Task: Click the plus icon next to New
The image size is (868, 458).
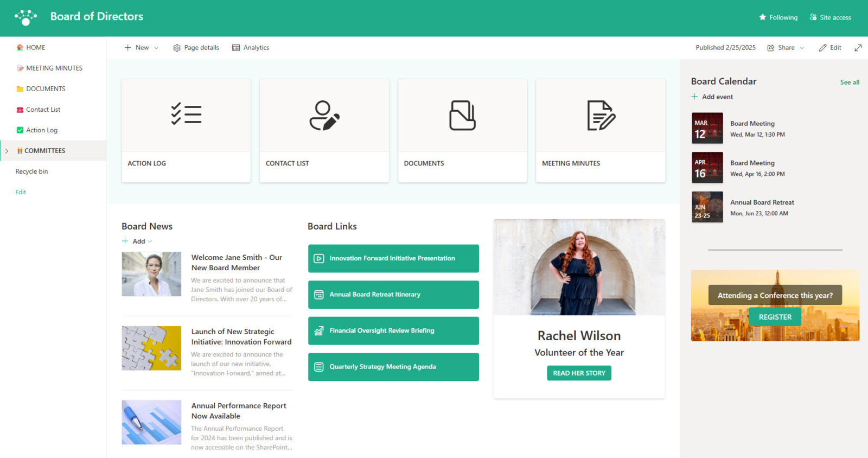Action: [x=128, y=48]
